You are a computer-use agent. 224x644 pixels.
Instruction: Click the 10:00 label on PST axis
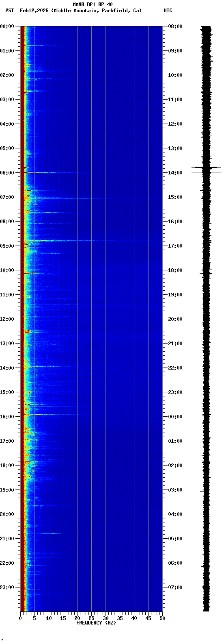[x=7, y=270]
